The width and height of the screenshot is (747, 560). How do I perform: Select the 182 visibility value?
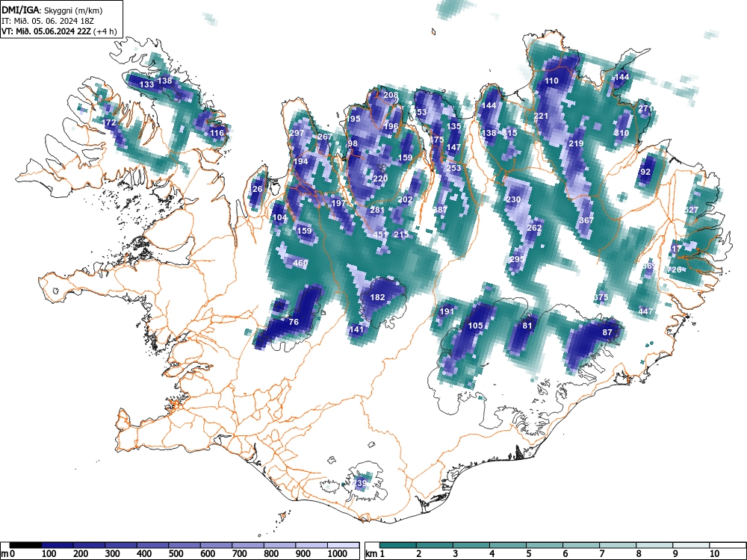pyautogui.click(x=377, y=297)
